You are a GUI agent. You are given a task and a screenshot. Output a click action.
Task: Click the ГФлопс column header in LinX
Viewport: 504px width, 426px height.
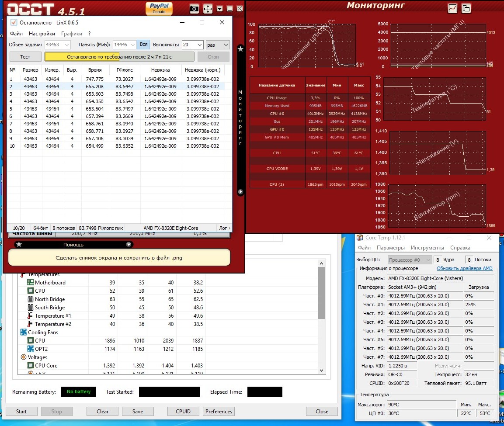pos(125,70)
